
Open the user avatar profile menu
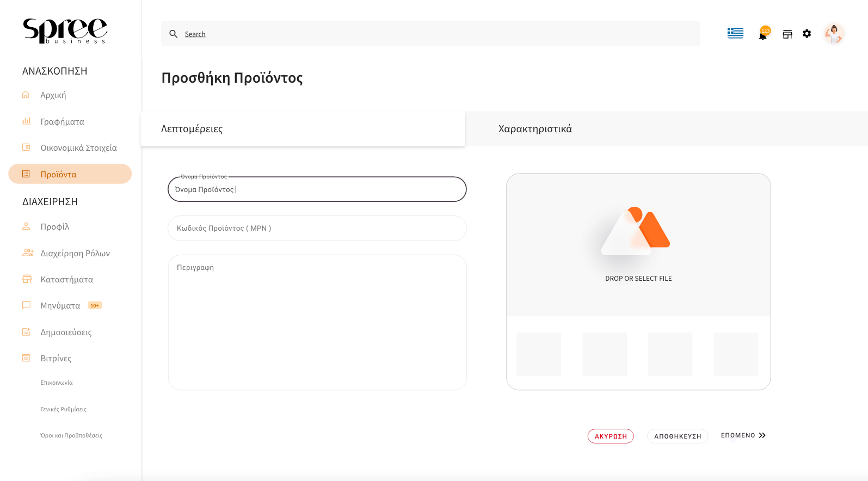(833, 34)
